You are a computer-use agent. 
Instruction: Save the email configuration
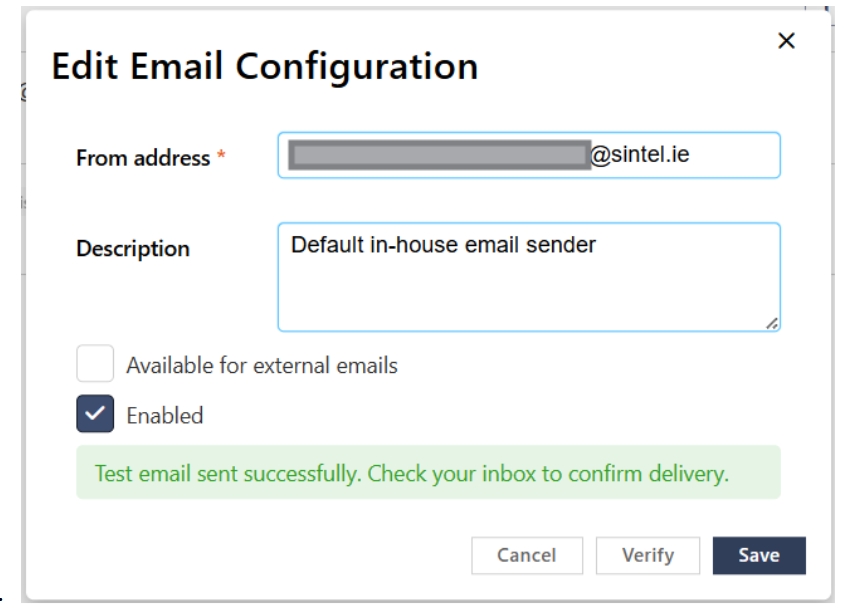pos(759,556)
